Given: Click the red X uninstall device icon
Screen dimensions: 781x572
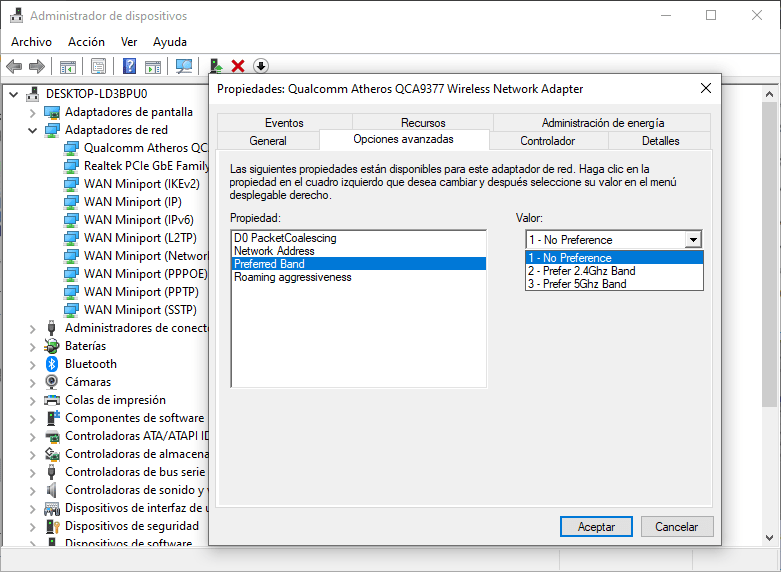Looking at the screenshot, I should [238, 66].
